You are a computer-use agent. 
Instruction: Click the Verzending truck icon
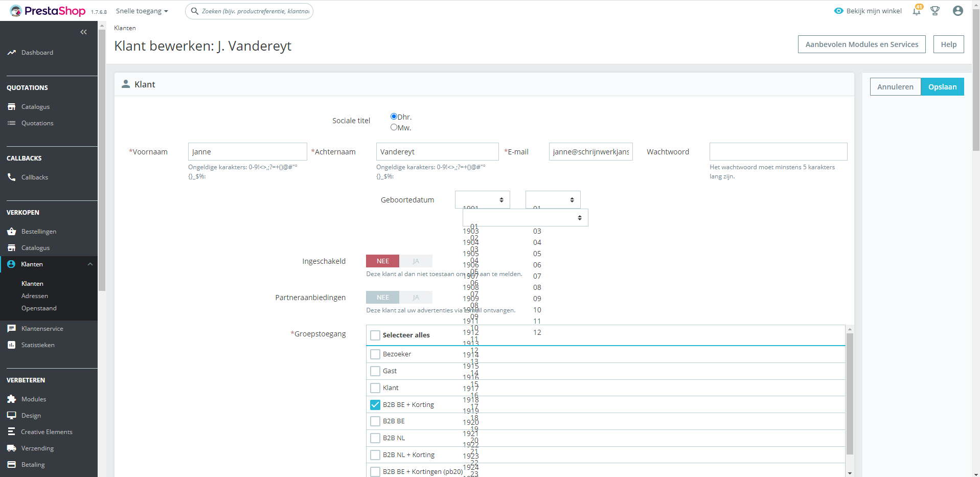(11, 448)
